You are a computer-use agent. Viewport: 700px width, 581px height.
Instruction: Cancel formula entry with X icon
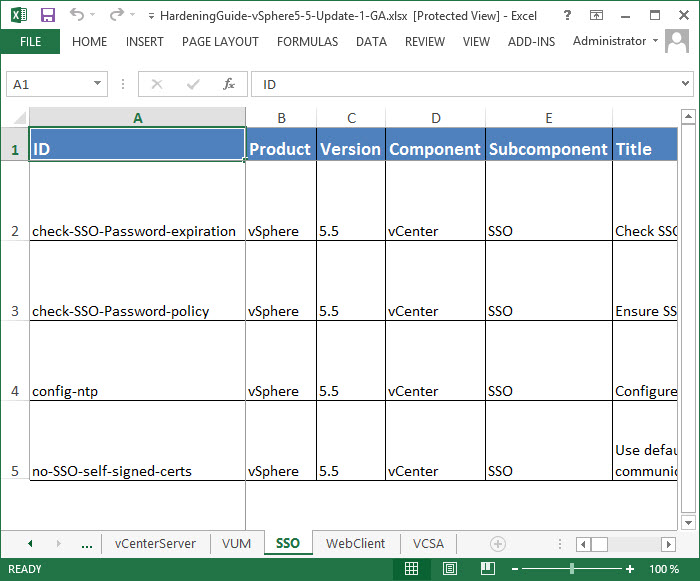(x=157, y=84)
